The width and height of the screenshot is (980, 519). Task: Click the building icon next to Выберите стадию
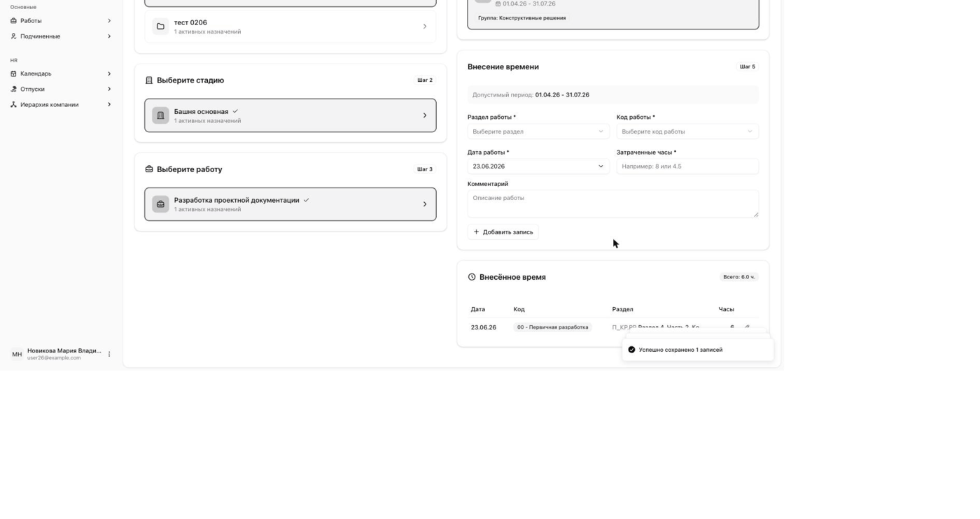click(x=148, y=80)
